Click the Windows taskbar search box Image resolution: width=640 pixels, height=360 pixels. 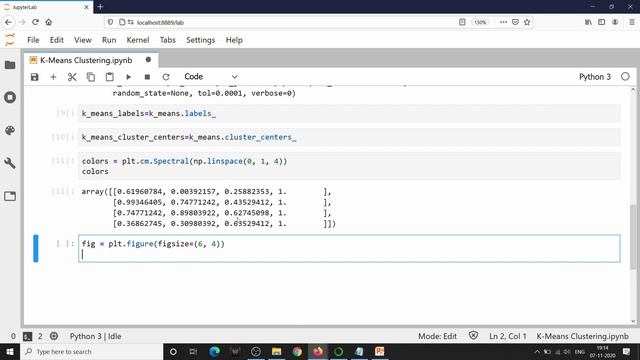coord(91,351)
